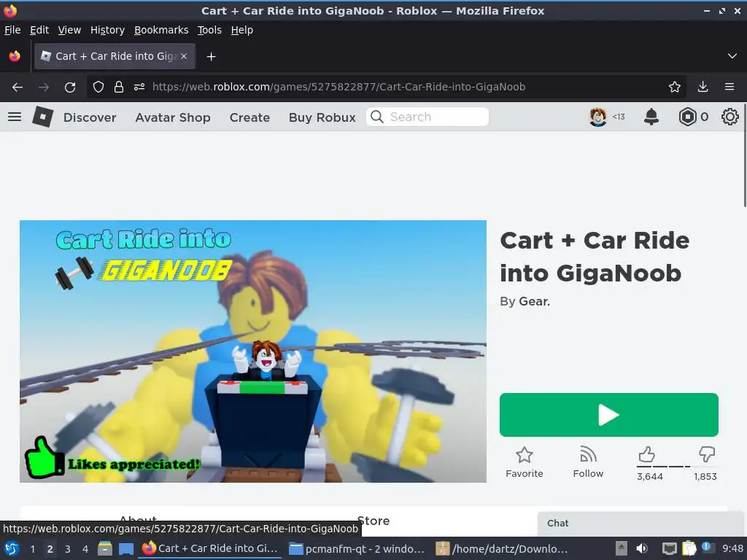The image size is (747, 560).
Task: Open the Firefox application menu
Action: point(729,87)
